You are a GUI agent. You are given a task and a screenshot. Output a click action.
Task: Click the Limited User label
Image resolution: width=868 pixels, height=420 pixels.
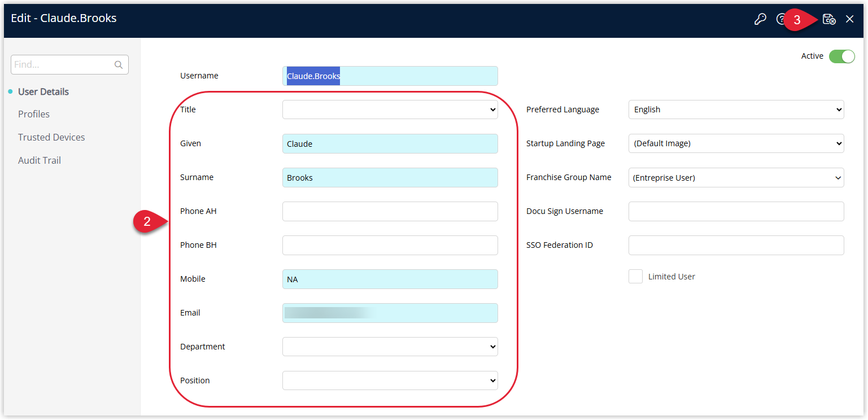coord(671,277)
